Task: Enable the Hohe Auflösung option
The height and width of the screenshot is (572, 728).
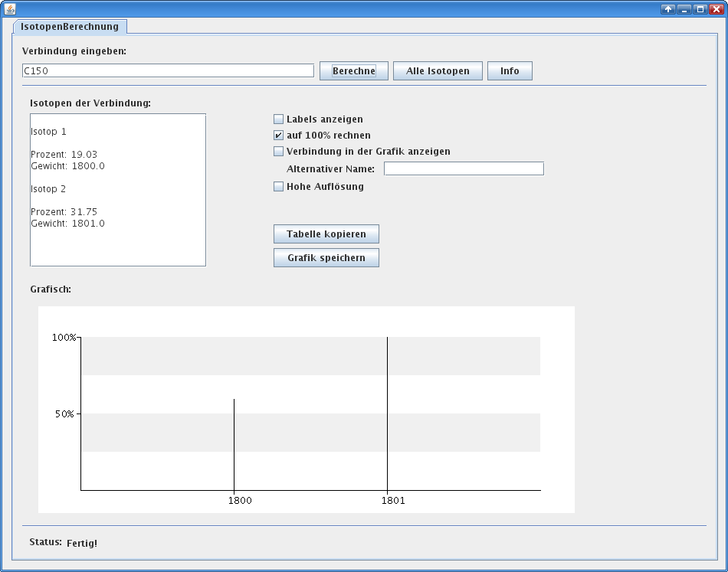Action: point(279,187)
